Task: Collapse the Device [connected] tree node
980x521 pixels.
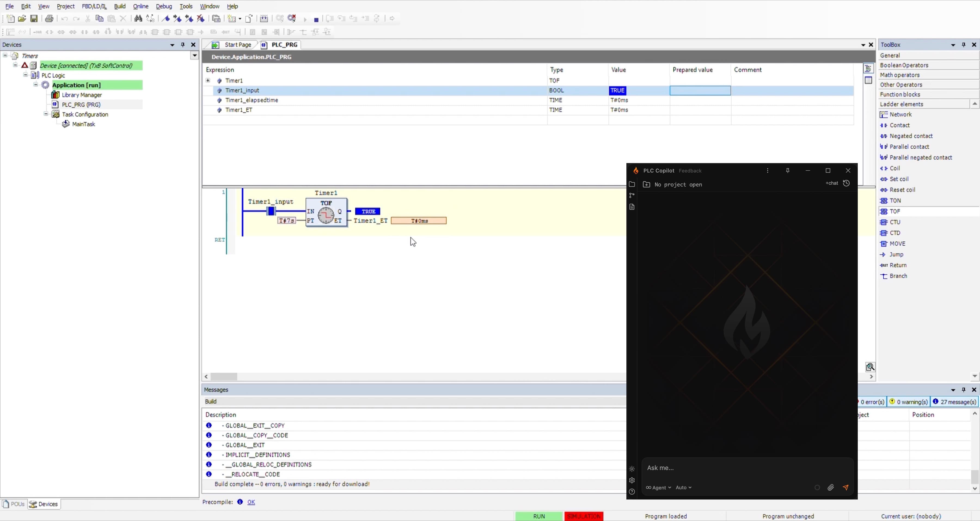Action: coord(15,65)
